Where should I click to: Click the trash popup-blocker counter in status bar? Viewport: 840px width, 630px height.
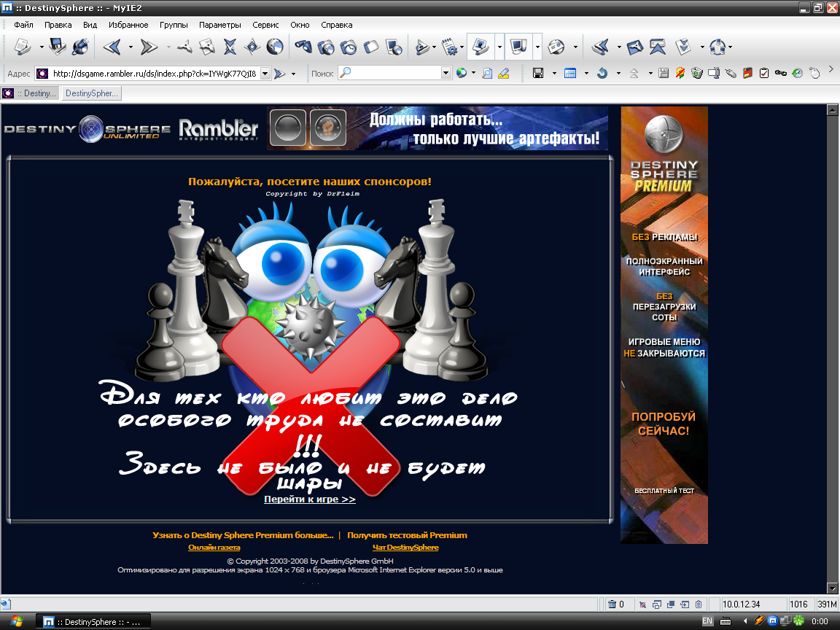616,604
